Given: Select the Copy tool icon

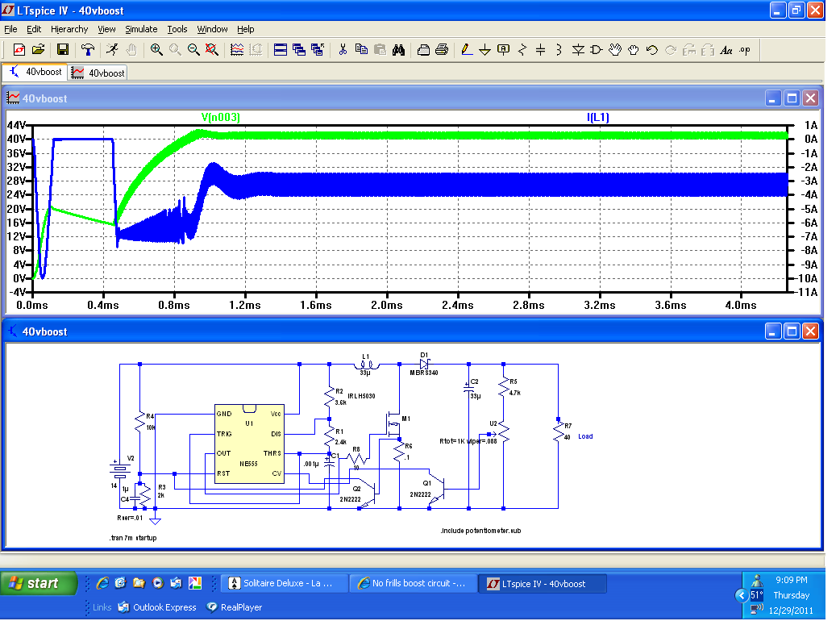Looking at the screenshot, I should point(362,50).
